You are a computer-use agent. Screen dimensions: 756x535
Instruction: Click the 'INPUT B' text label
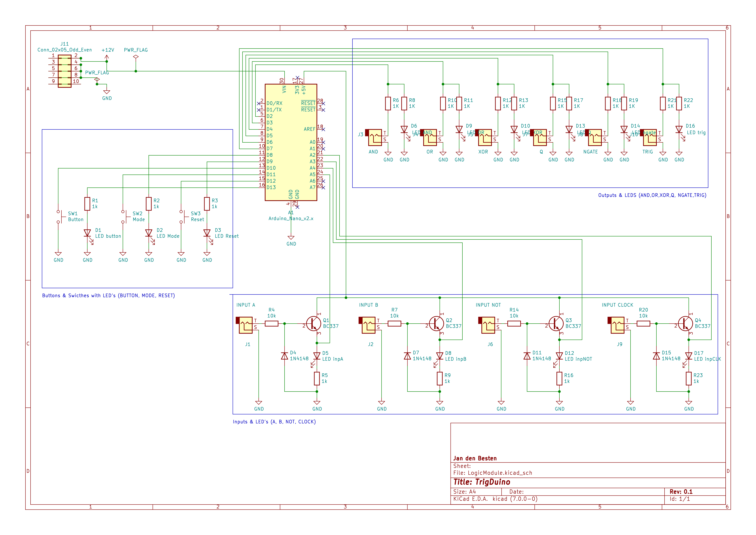click(368, 305)
